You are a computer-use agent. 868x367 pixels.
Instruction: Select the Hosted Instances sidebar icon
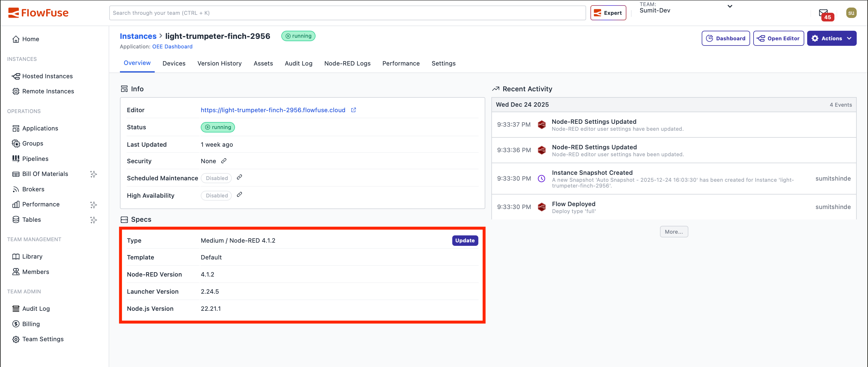16,76
